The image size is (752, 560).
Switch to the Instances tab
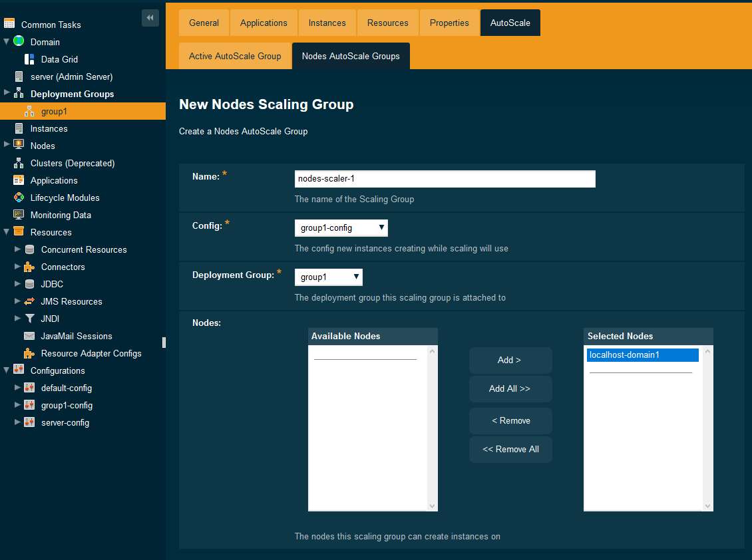[x=327, y=23]
